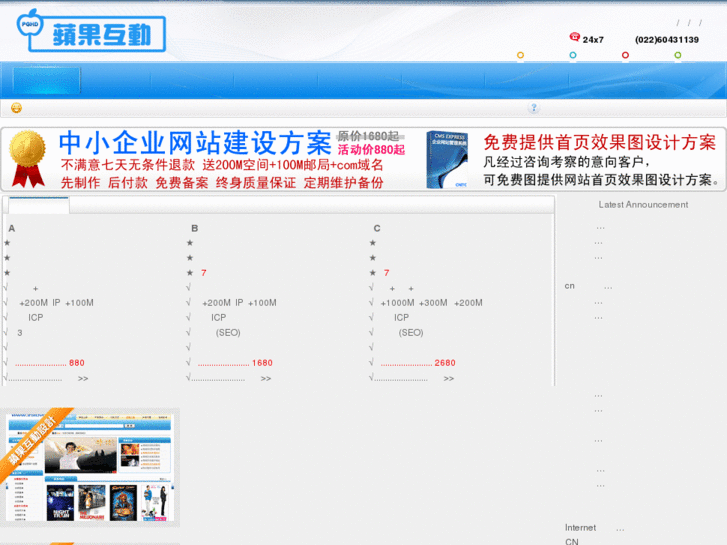The image size is (727, 545).
Task: Click the gold medal ribbon icon
Action: tap(28, 159)
